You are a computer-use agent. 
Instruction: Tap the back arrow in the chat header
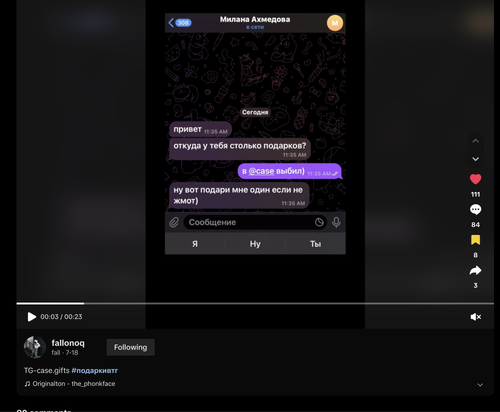pyautogui.click(x=171, y=23)
